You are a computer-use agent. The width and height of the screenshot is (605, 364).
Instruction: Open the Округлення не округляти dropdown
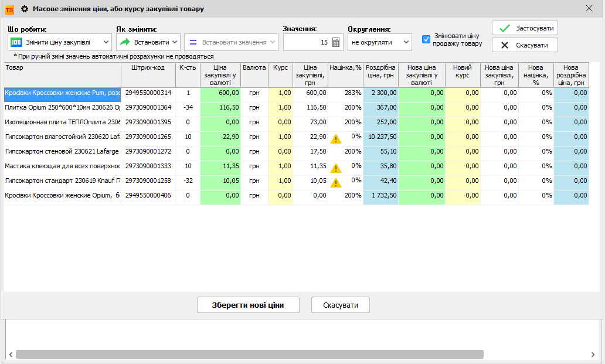click(379, 42)
